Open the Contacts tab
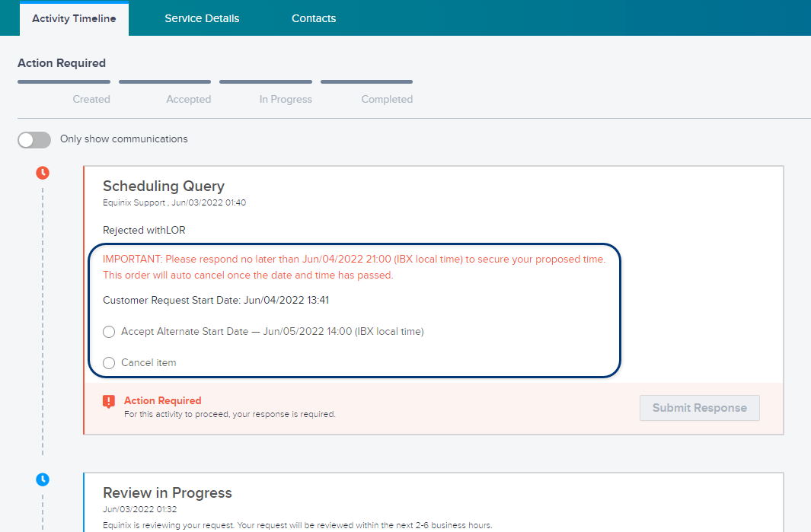 [314, 18]
